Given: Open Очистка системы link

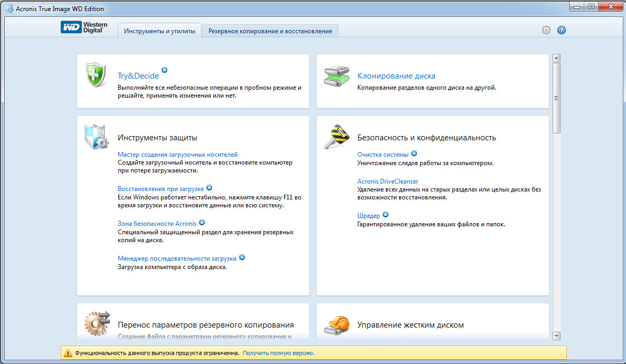Looking at the screenshot, I should pyautogui.click(x=383, y=155).
